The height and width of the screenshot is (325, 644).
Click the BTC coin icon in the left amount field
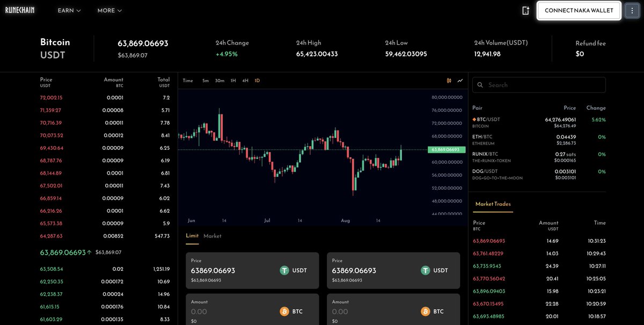click(285, 312)
